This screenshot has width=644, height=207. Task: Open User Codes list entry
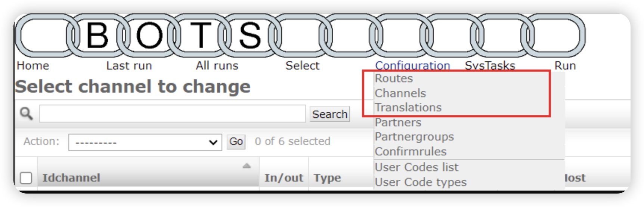(417, 167)
